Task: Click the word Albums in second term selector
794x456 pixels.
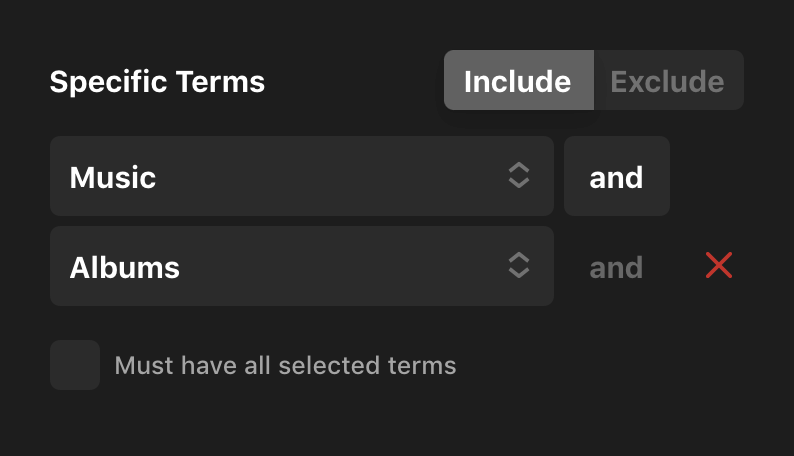Action: (x=125, y=267)
